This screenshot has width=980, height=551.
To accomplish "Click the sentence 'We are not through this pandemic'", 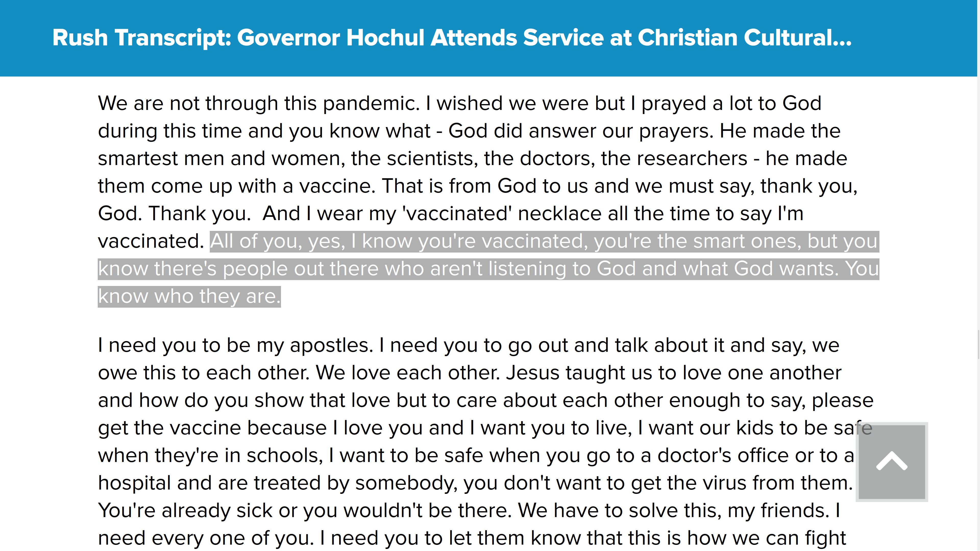I will [259, 103].
